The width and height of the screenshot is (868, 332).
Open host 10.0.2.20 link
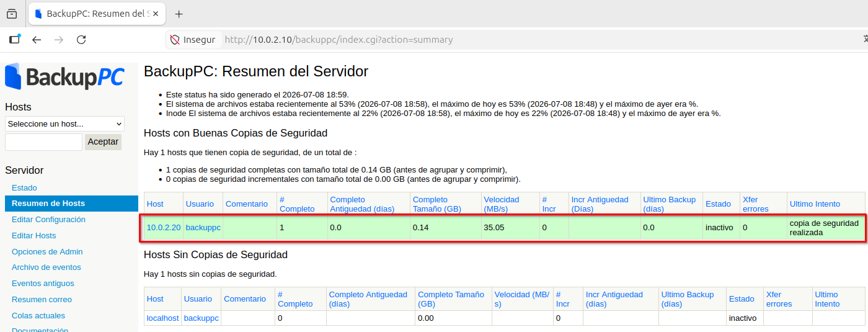click(x=164, y=228)
